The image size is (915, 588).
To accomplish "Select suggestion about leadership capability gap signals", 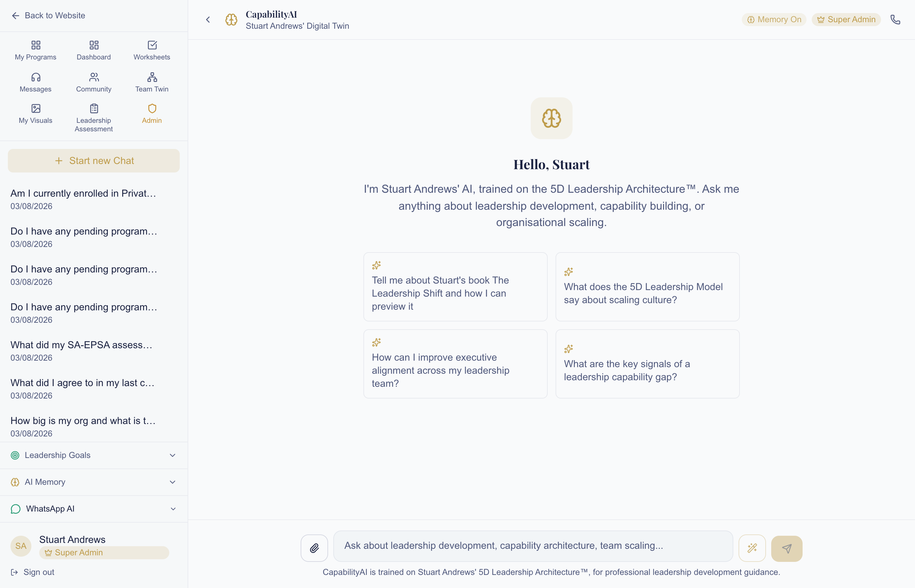I will [x=647, y=364].
